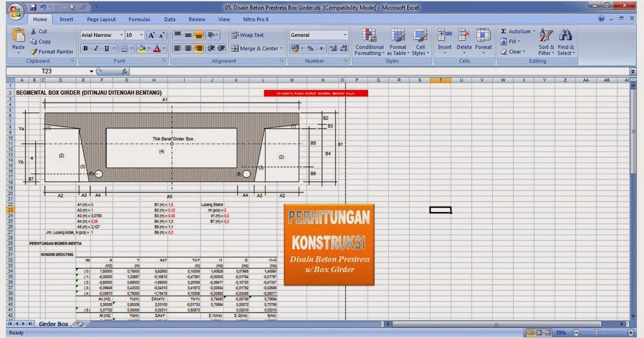Apply the red Font Color

coord(157,49)
